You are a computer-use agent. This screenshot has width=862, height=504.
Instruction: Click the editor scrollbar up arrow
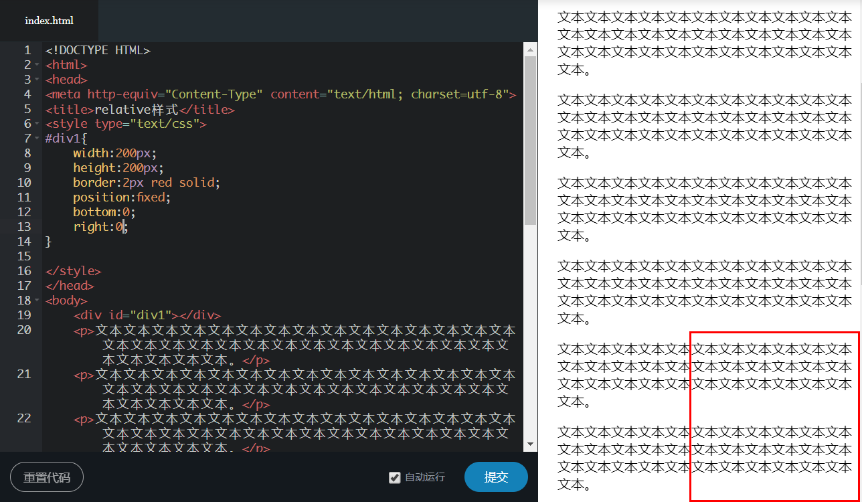[530, 49]
